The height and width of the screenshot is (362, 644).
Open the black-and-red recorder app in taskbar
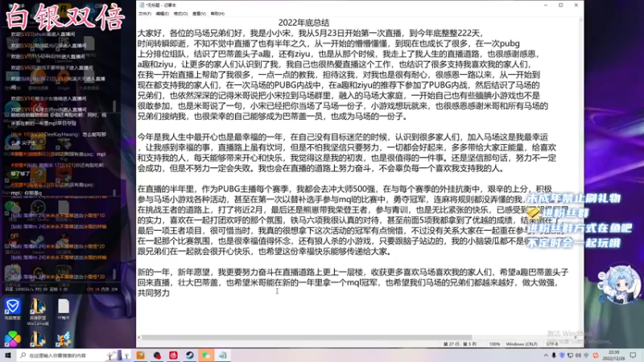tap(157, 355)
